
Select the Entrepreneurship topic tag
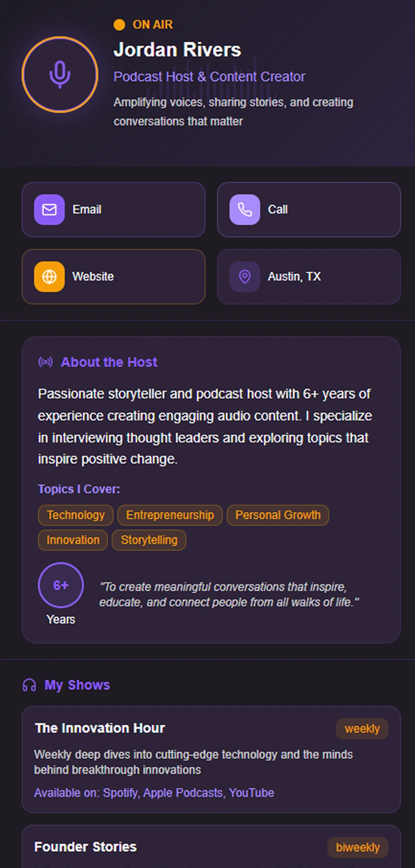point(170,515)
